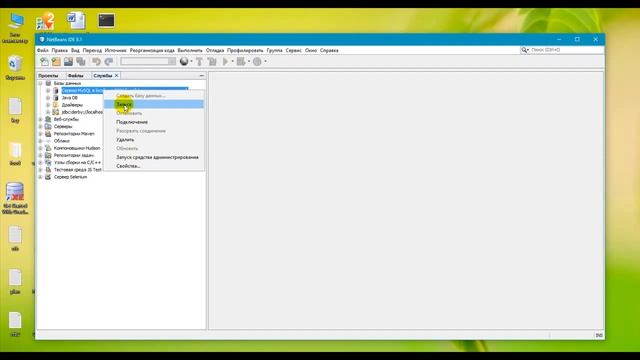Select the jdbc:derby connection icon
Viewport: 640px width, 360px height.
56,112
